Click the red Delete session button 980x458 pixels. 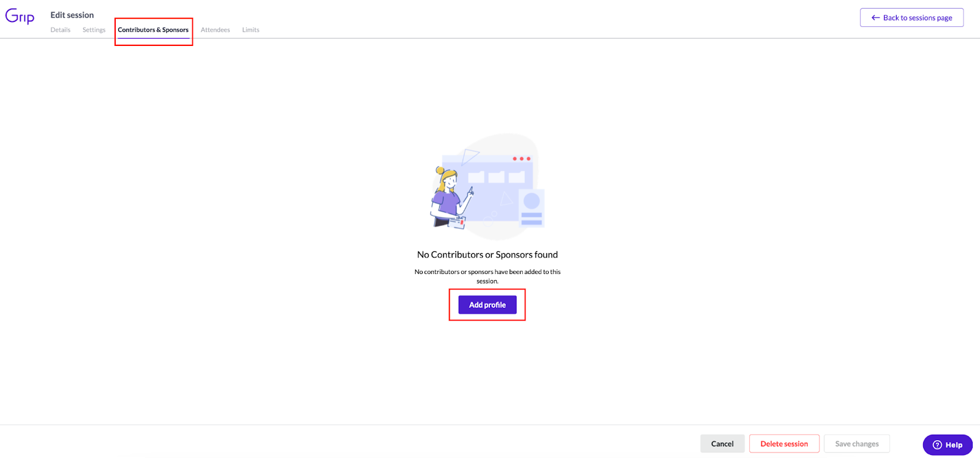[784, 444]
